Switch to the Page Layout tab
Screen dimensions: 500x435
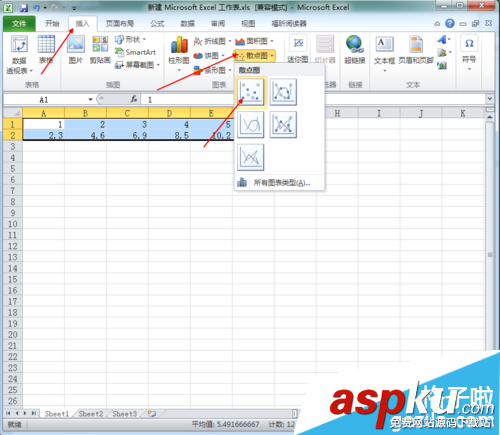click(120, 24)
